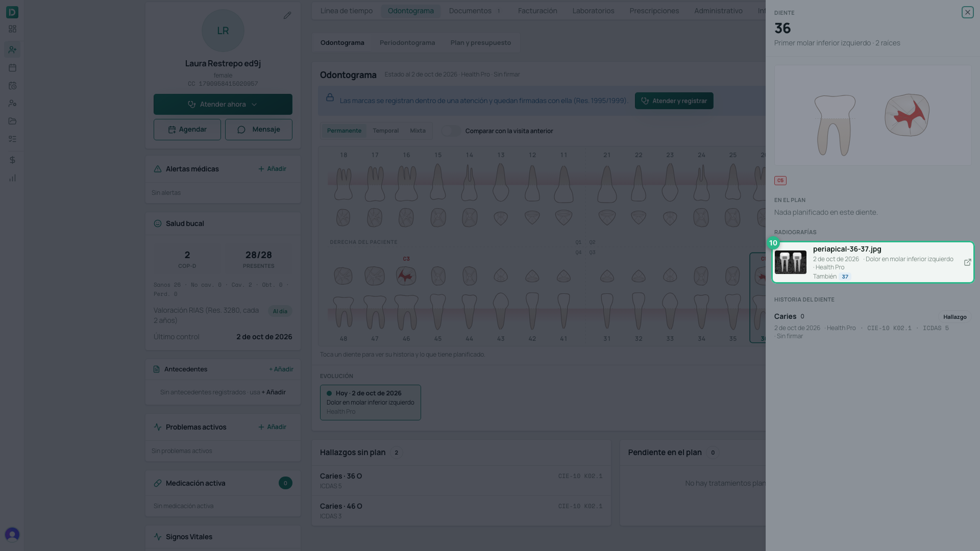Select Temporal dentition option
The image size is (980, 551).
pos(385,131)
